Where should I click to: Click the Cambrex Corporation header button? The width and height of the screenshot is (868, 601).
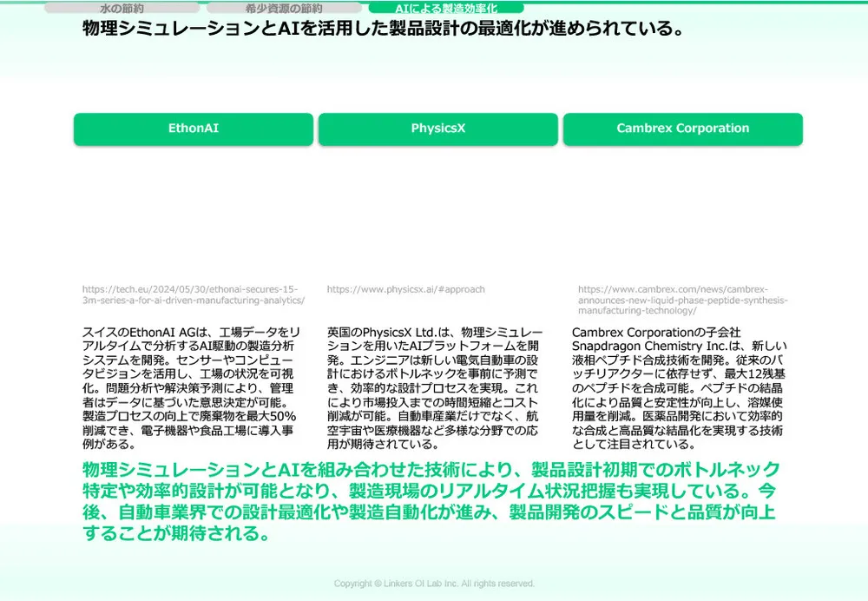pos(684,129)
